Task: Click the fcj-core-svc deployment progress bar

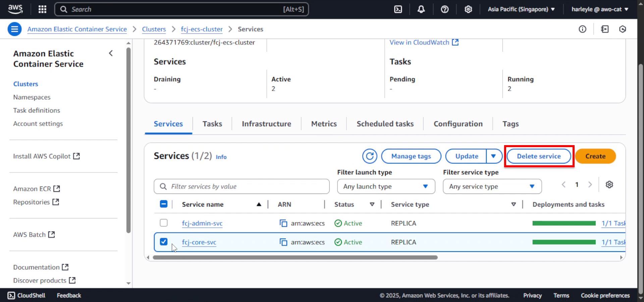Action: (564, 242)
